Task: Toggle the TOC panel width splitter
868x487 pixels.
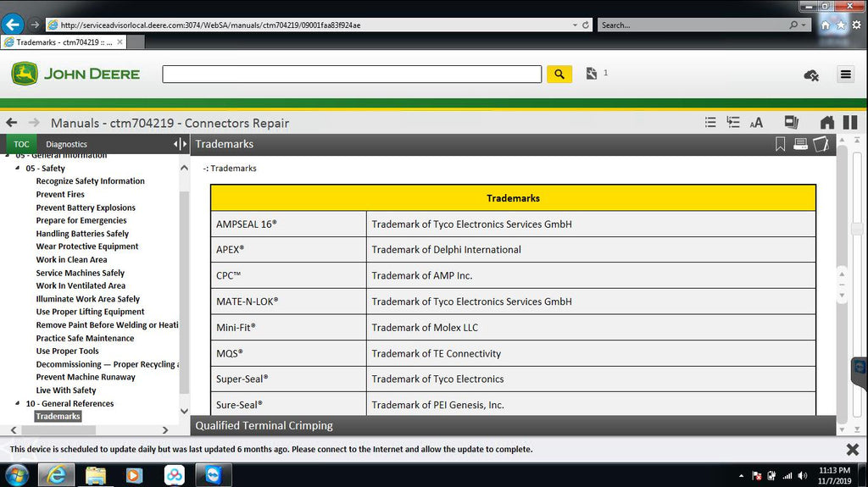Action: coord(180,144)
